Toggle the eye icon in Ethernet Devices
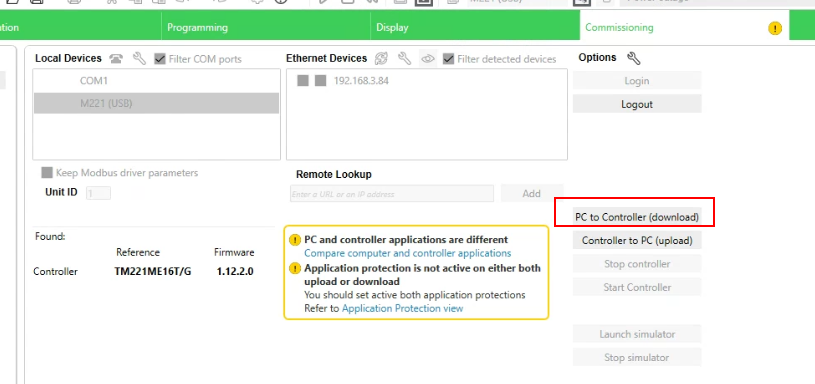Image resolution: width=815 pixels, height=384 pixels. [x=427, y=59]
